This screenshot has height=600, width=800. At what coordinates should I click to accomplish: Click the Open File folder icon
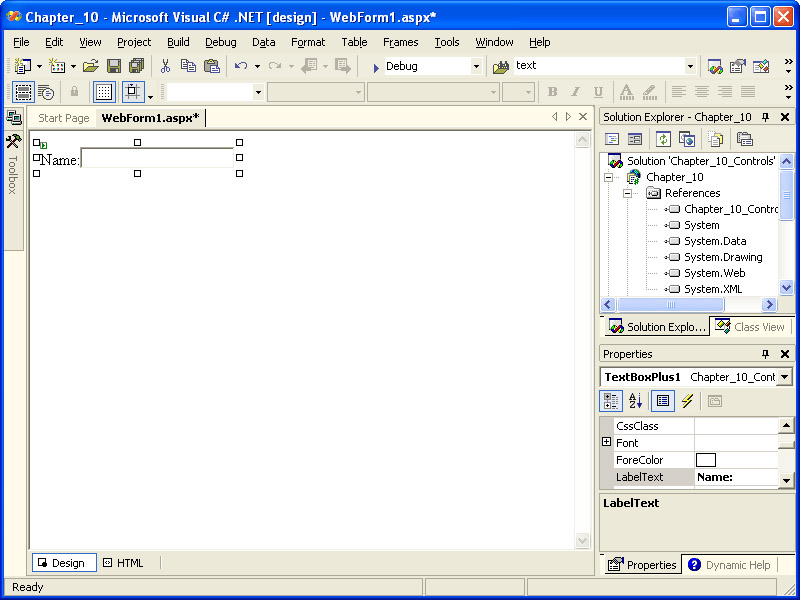pyautogui.click(x=90, y=66)
